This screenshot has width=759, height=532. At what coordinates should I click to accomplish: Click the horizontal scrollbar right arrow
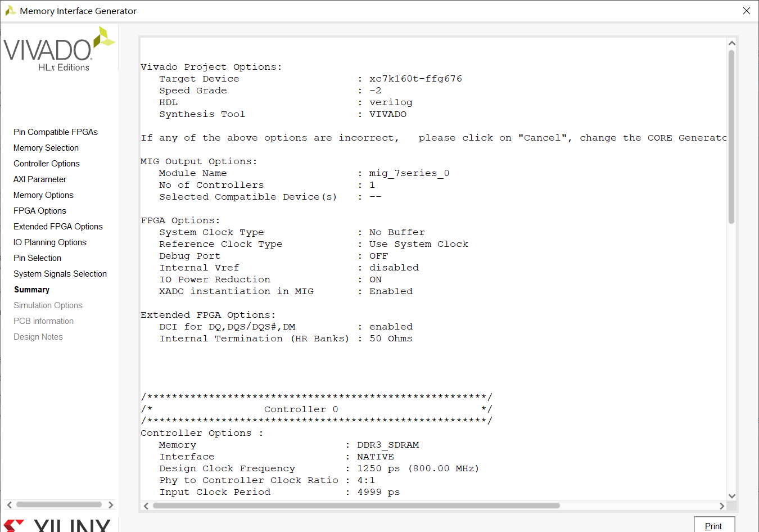[x=722, y=506]
